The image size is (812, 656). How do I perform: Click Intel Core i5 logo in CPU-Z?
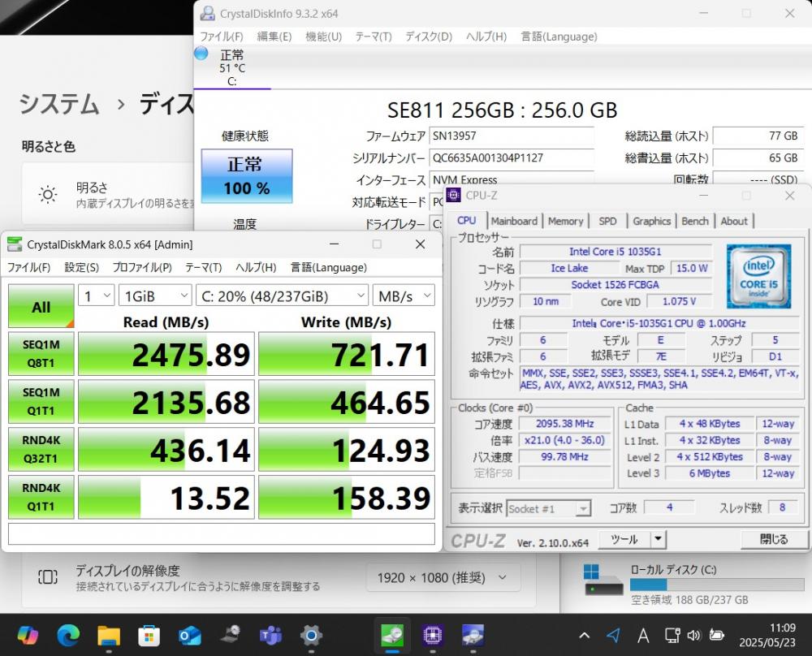(758, 277)
